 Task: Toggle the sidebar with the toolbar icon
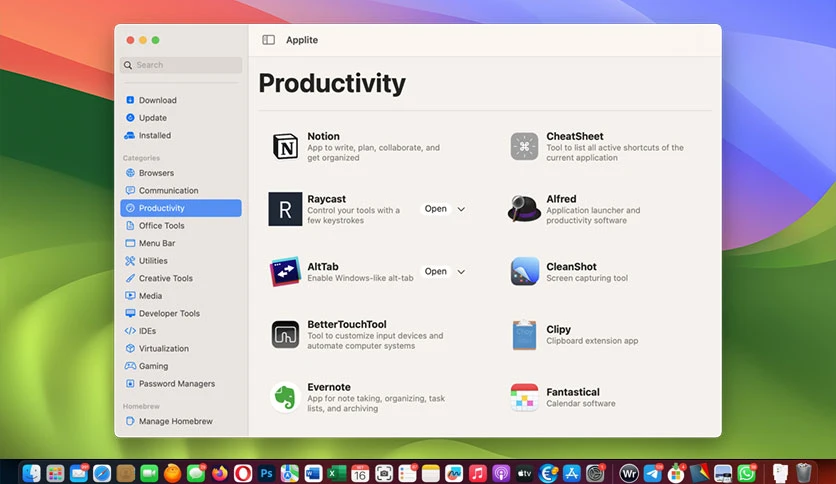[x=269, y=40]
